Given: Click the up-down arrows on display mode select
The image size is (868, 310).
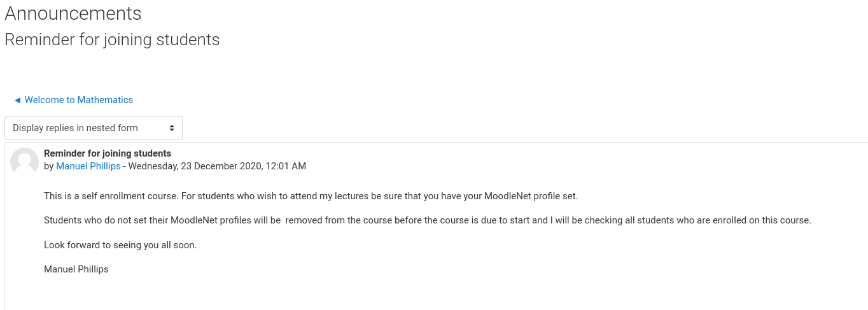Looking at the screenshot, I should coord(172,128).
